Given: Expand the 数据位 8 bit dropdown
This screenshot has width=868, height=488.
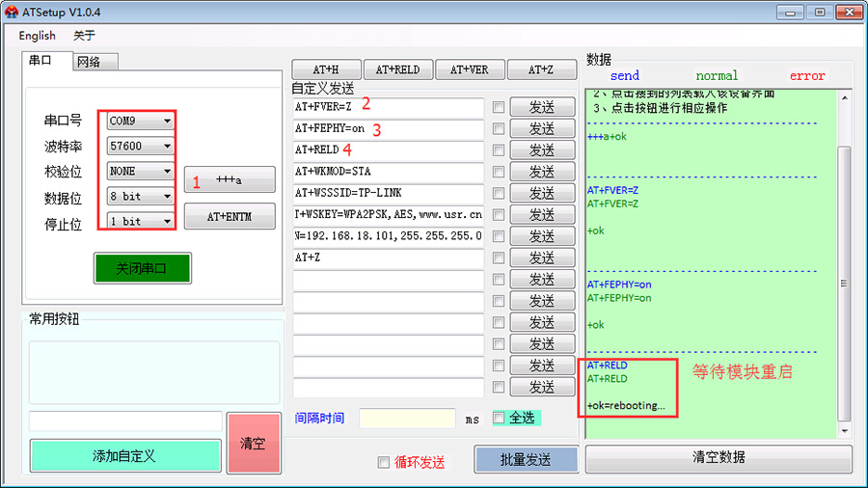Looking at the screenshot, I should click(141, 197).
